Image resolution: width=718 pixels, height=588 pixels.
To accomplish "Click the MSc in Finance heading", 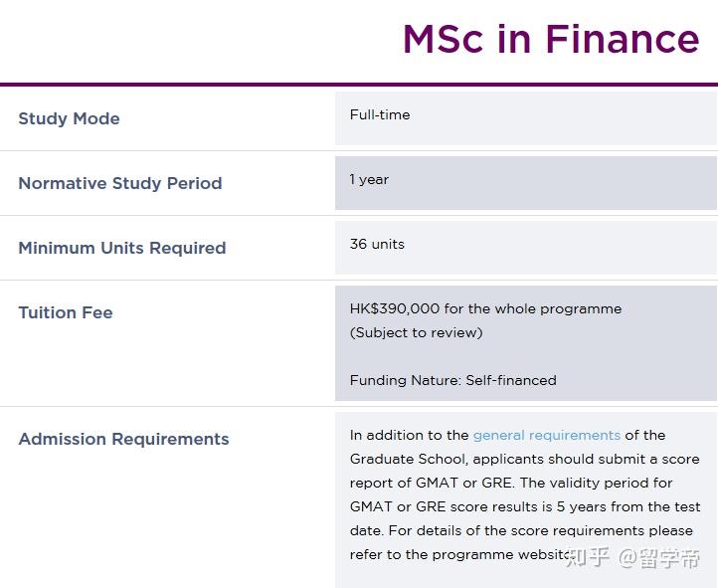I will pyautogui.click(x=551, y=39).
